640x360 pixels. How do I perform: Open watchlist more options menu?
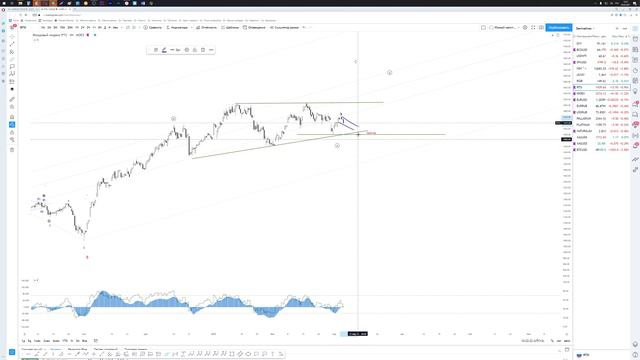pyautogui.click(x=624, y=29)
